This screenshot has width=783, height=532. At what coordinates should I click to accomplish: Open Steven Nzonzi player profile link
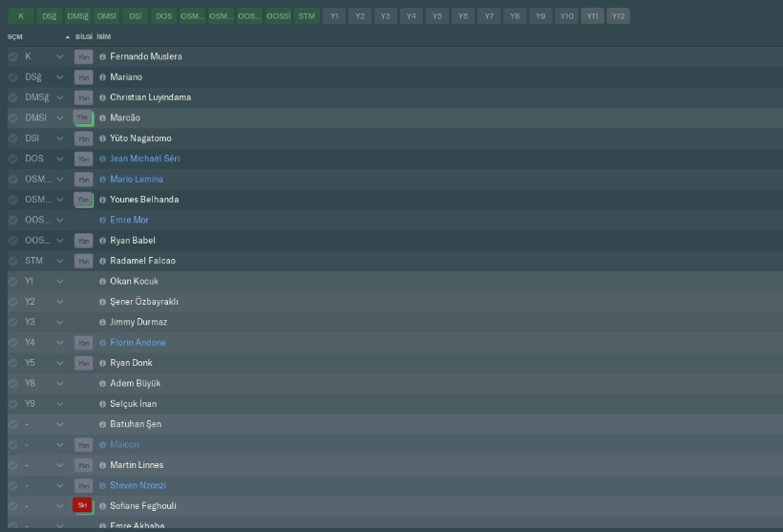pos(138,485)
